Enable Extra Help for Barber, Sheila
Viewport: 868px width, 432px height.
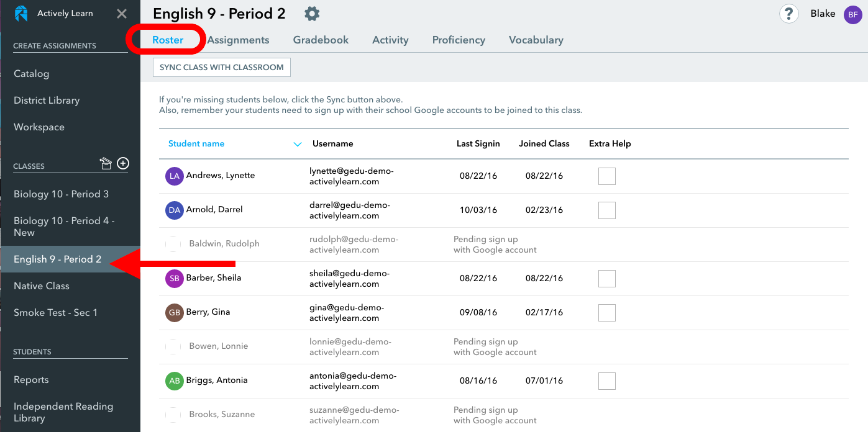(x=607, y=279)
